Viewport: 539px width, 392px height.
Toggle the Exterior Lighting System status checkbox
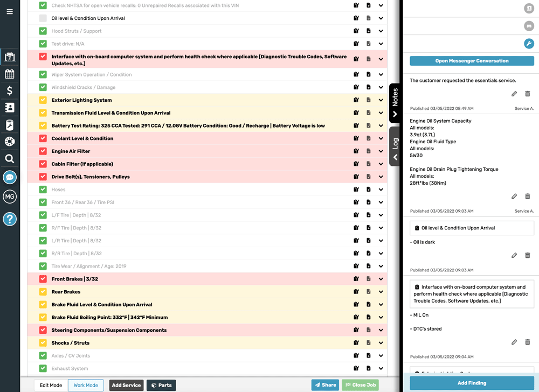click(x=43, y=100)
